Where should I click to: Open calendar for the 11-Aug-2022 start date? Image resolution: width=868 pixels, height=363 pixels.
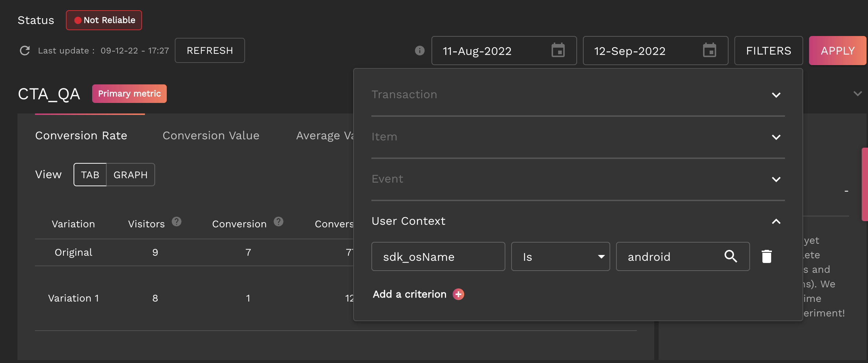pos(558,50)
